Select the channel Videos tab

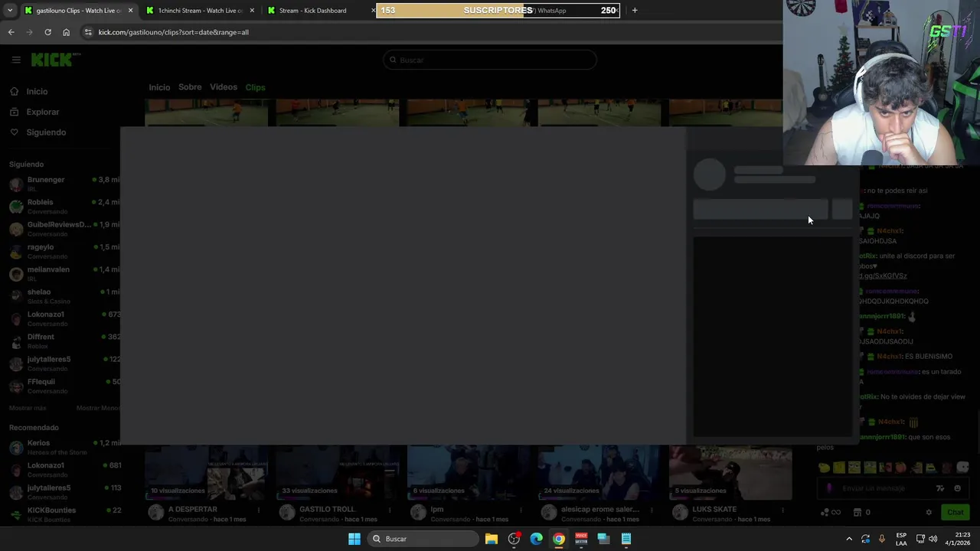224,87
